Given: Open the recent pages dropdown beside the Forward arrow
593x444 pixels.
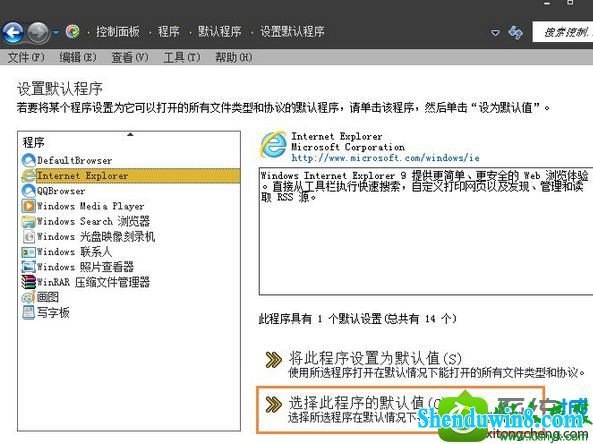Looking at the screenshot, I should coord(56,33).
